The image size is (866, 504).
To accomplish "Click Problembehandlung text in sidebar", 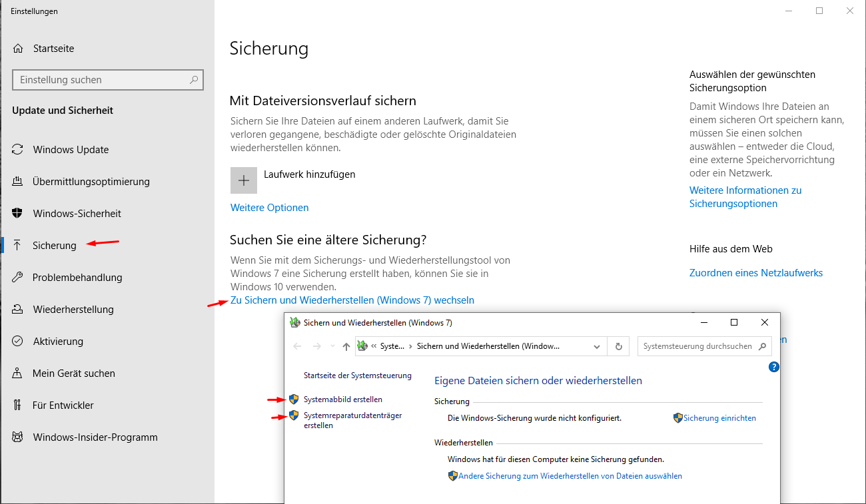I will pyautogui.click(x=77, y=278).
